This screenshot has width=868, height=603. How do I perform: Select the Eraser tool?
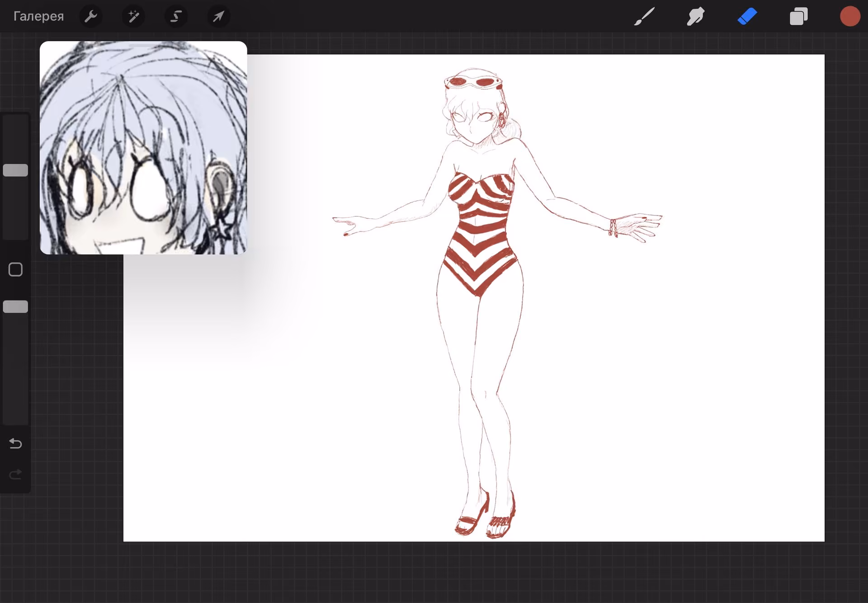[747, 16]
